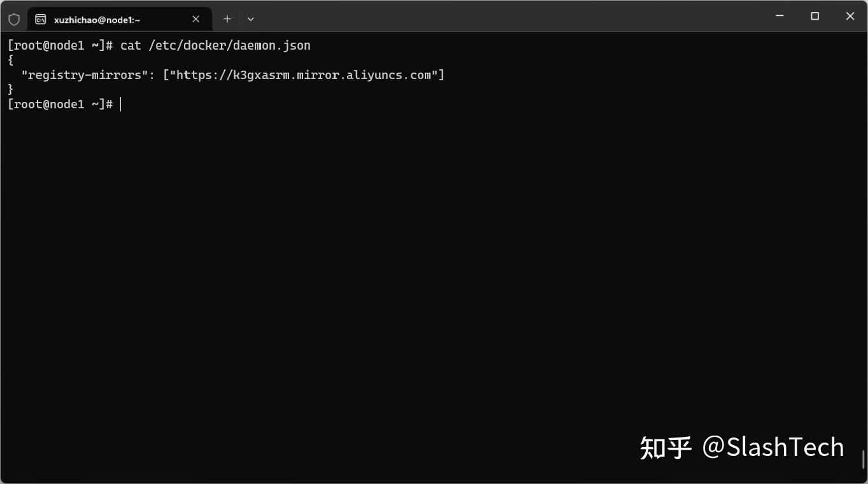The height and width of the screenshot is (484, 868).
Task: Click the https://k3gxasrm.mirror.aliyuncs.com URL
Action: [x=303, y=75]
